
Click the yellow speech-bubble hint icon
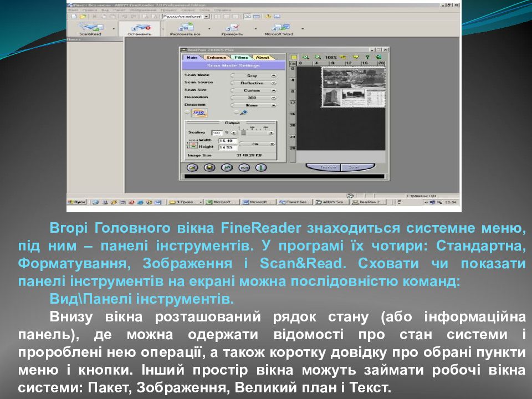(x=355, y=57)
